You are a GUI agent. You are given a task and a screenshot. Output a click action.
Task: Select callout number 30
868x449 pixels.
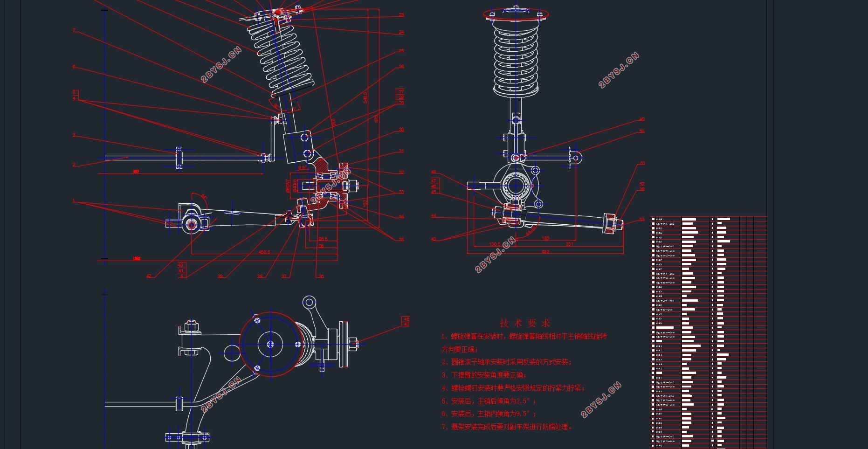(401, 130)
